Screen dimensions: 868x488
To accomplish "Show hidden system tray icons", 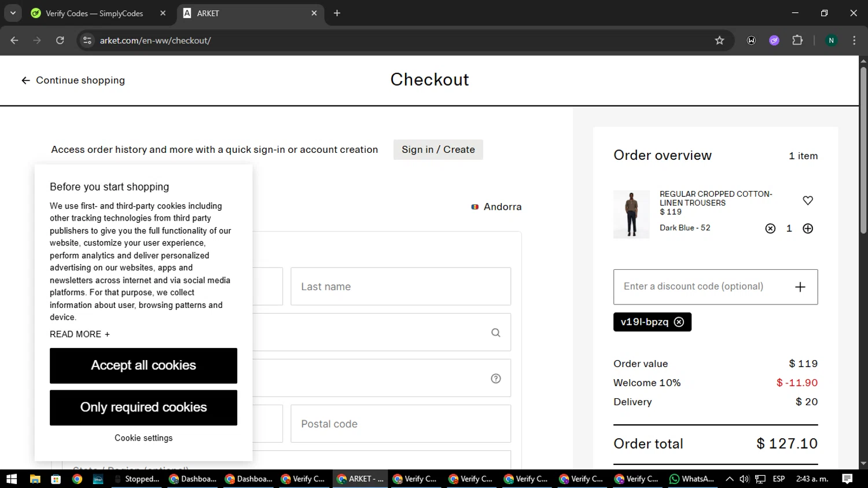I will (730, 479).
